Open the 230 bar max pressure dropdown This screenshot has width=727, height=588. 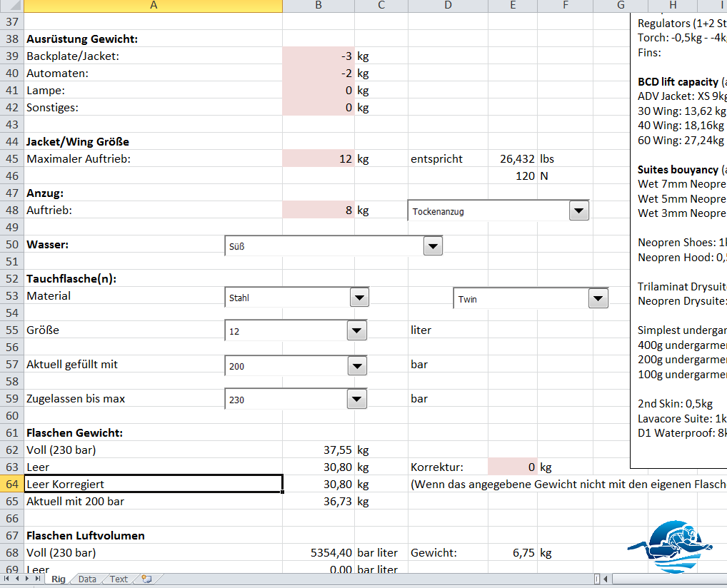pyautogui.click(x=356, y=400)
